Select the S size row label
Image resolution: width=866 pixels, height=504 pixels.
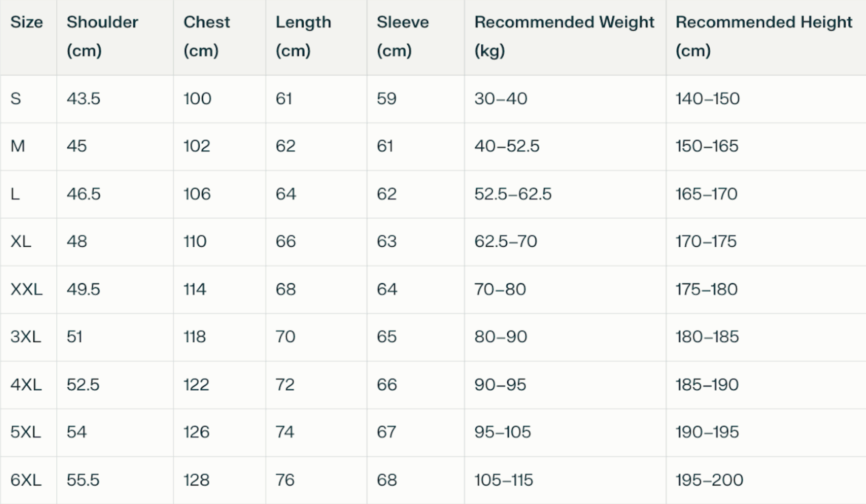16,99
